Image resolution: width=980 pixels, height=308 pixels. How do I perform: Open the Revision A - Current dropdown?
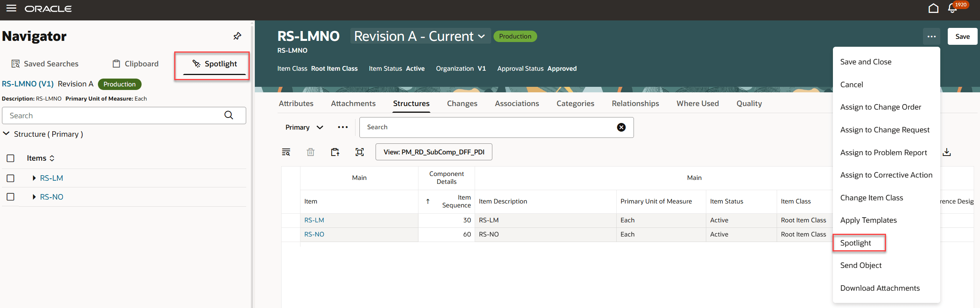pos(420,36)
